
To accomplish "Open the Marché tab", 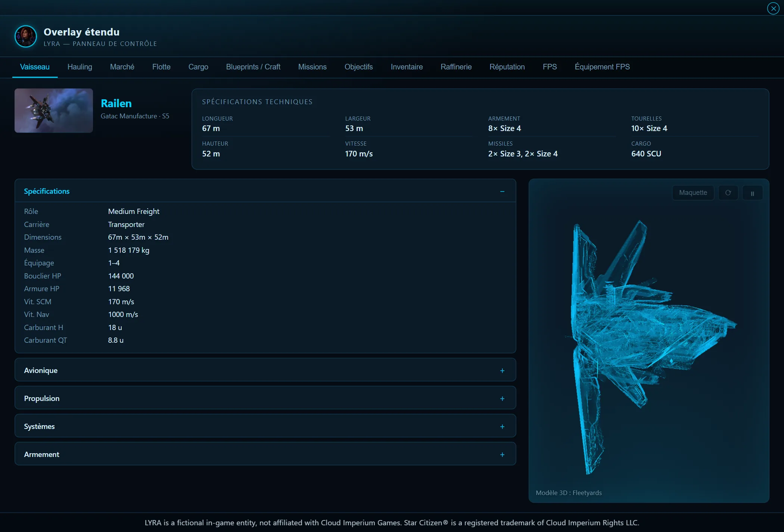I will point(122,67).
